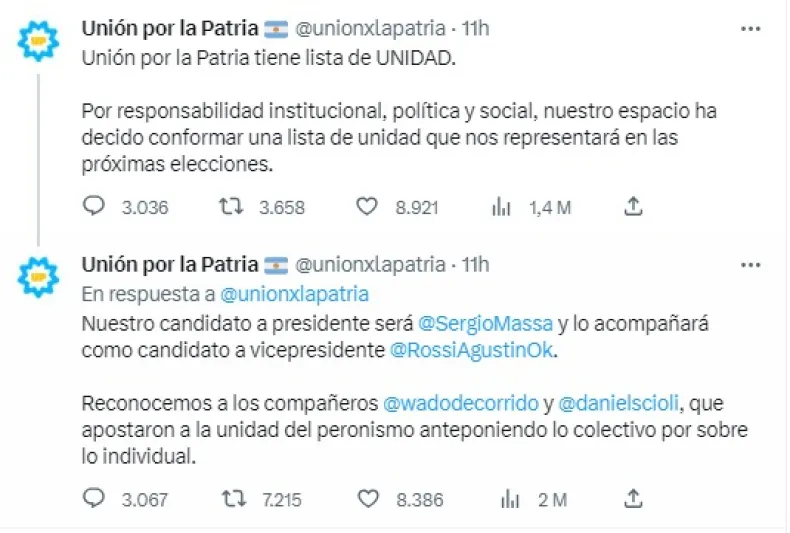View analytics of the 1,4 M views tweet
Screen dimensions: 790x533
click(500, 208)
